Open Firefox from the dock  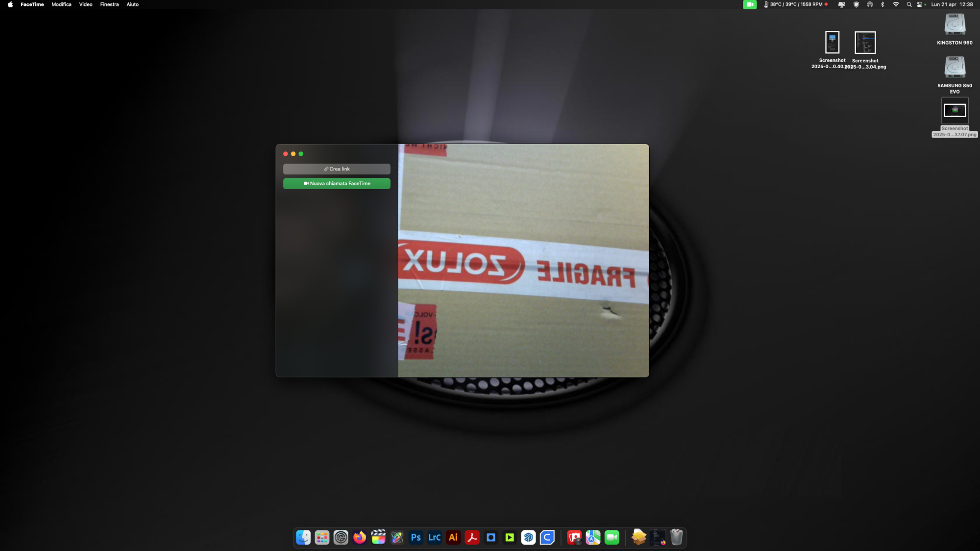click(x=360, y=538)
